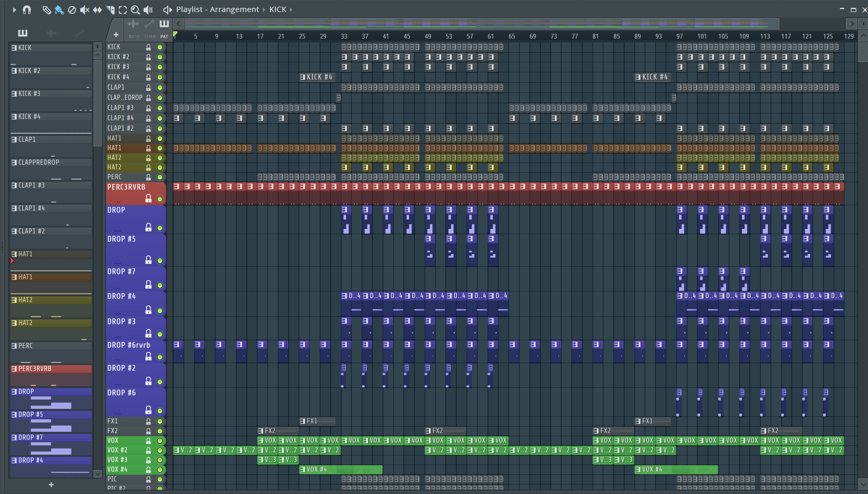868x494 pixels.
Task: Open the magnet snap settings
Action: [27, 10]
